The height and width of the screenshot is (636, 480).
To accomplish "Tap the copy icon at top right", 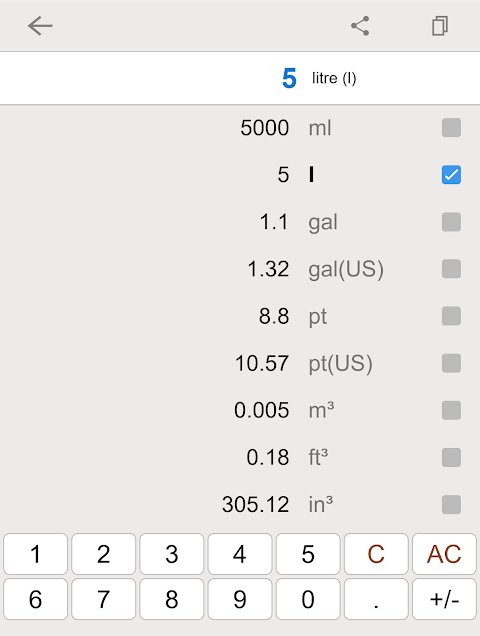I will (440, 26).
